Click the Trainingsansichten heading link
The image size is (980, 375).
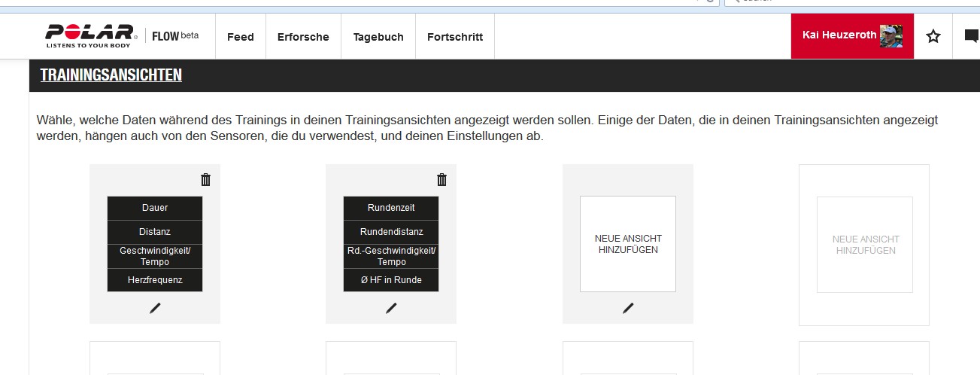tap(111, 75)
